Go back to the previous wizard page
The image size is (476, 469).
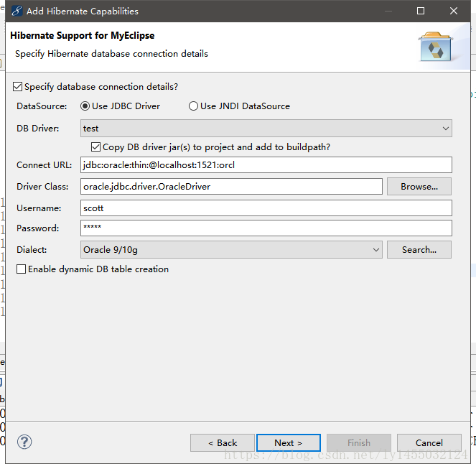[x=223, y=443]
